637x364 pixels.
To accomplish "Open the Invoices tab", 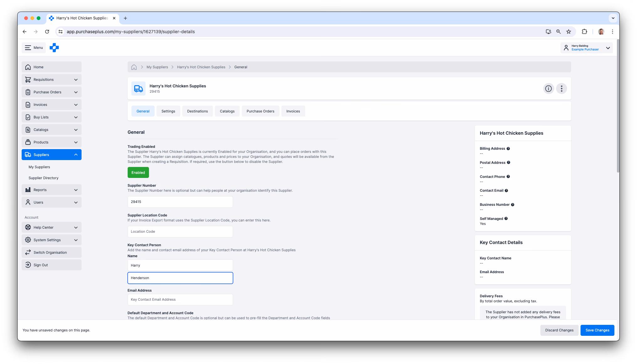I will click(293, 111).
